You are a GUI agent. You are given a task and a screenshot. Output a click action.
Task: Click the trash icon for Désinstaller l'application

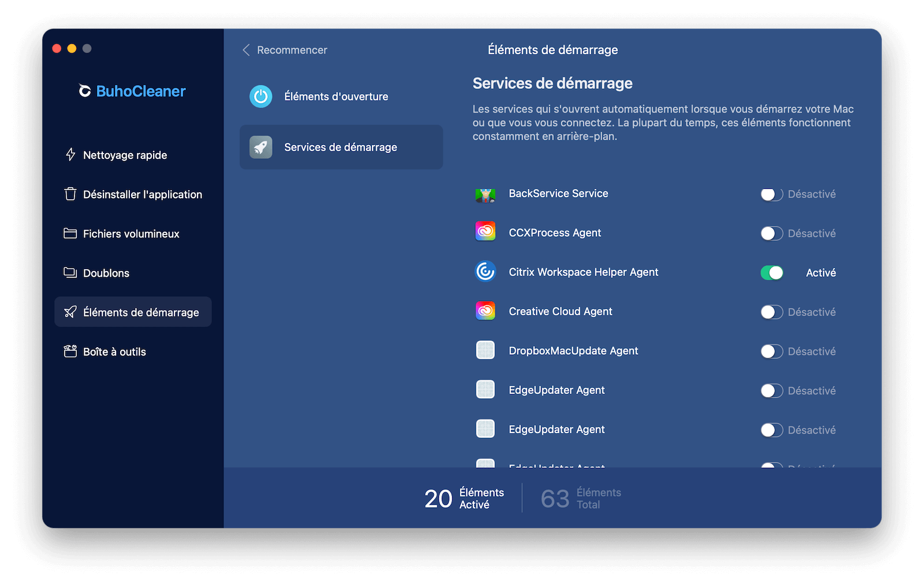tap(70, 194)
